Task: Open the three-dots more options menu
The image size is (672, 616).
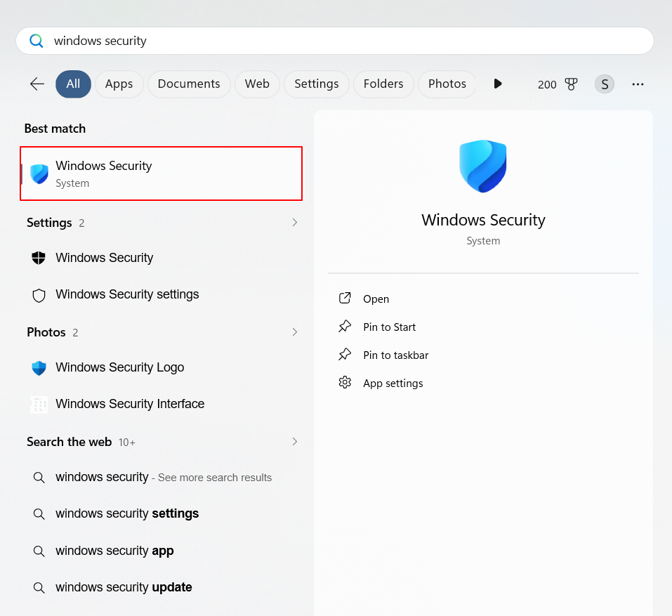Action: [638, 84]
